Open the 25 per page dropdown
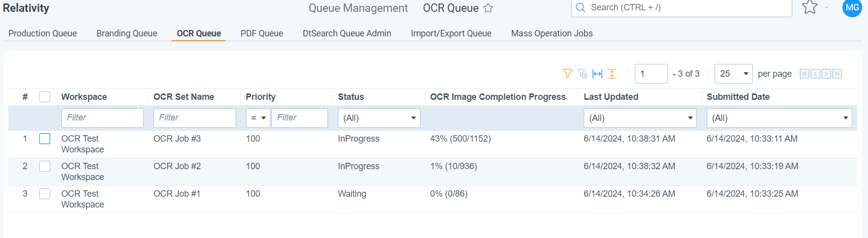The image size is (868, 238). [734, 74]
